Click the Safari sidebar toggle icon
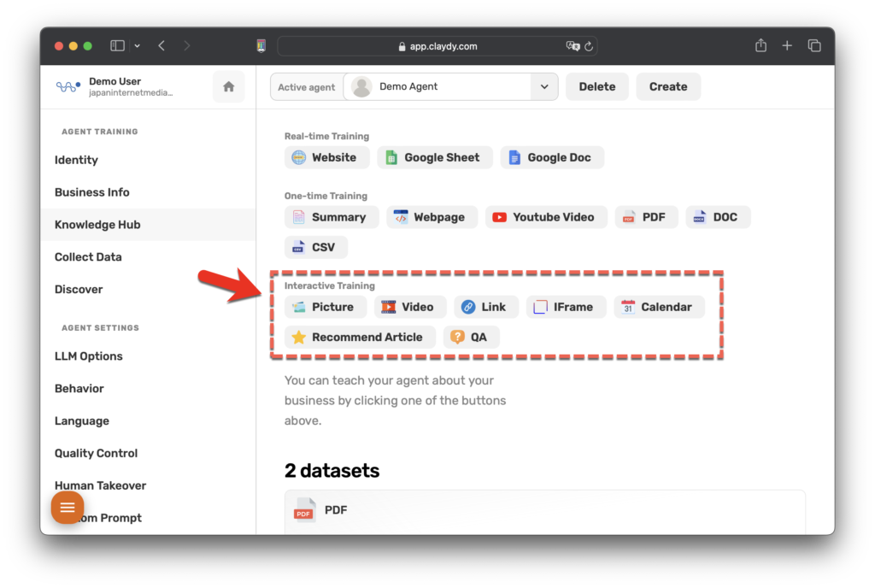Viewport: 875px width, 588px height. click(x=118, y=46)
